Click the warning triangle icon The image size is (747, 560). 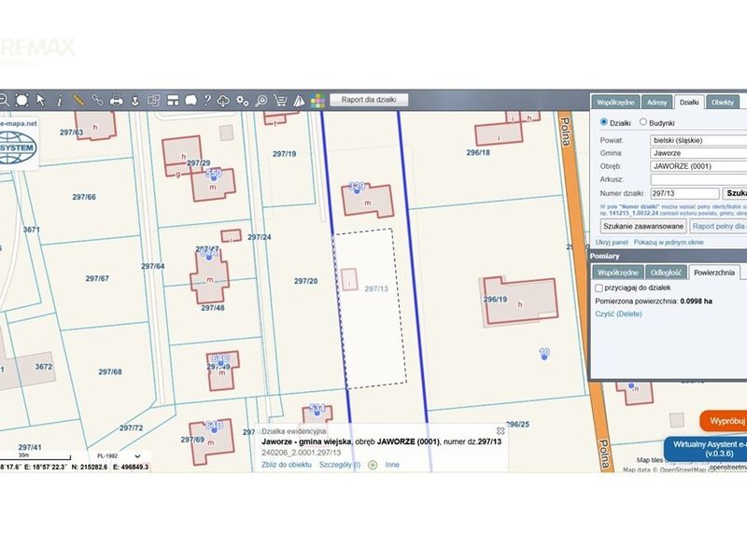tap(299, 101)
